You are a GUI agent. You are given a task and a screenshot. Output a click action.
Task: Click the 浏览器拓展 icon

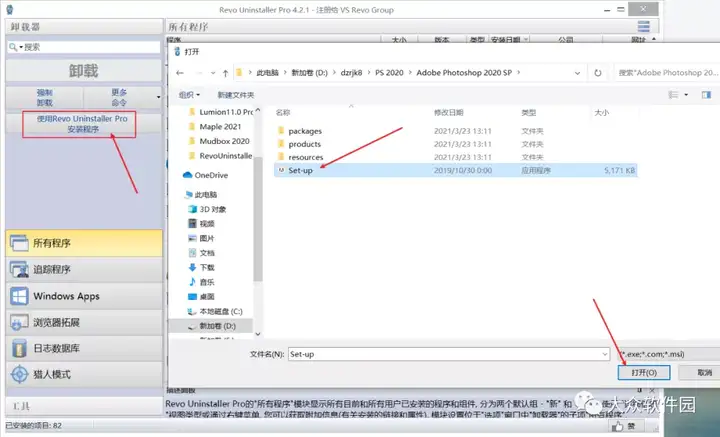(19, 322)
